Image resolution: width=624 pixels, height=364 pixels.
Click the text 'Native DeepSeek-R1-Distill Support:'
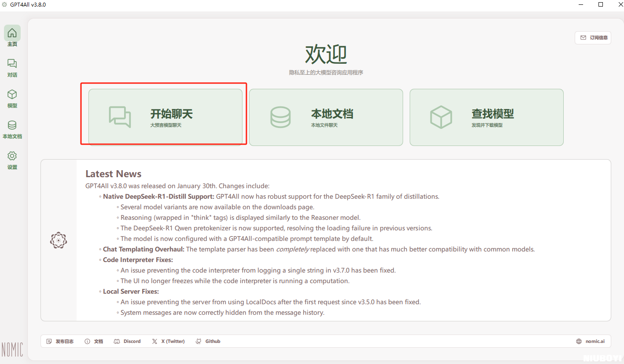158,197
